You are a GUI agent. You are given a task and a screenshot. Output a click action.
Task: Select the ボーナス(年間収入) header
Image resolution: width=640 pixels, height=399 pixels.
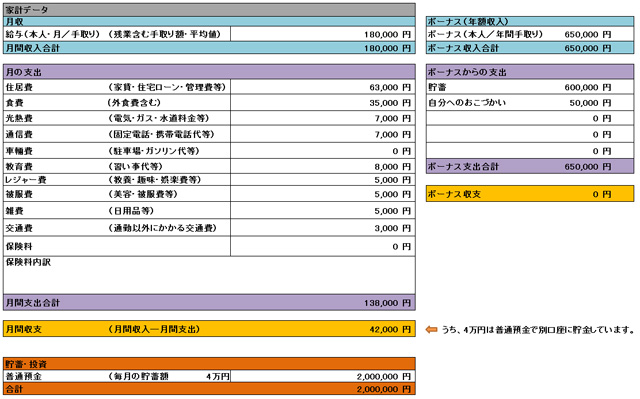coord(530,22)
